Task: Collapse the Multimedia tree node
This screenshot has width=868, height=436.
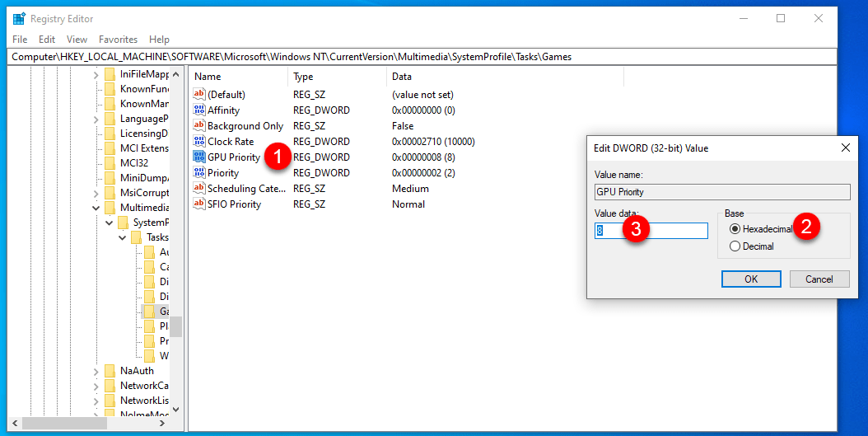Action: [x=96, y=208]
